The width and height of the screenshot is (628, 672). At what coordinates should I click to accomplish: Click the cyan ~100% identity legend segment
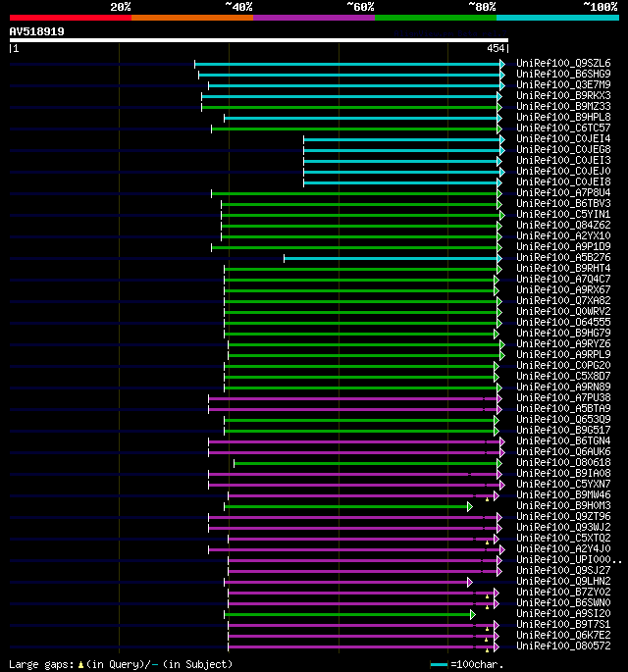pyautogui.click(x=557, y=18)
